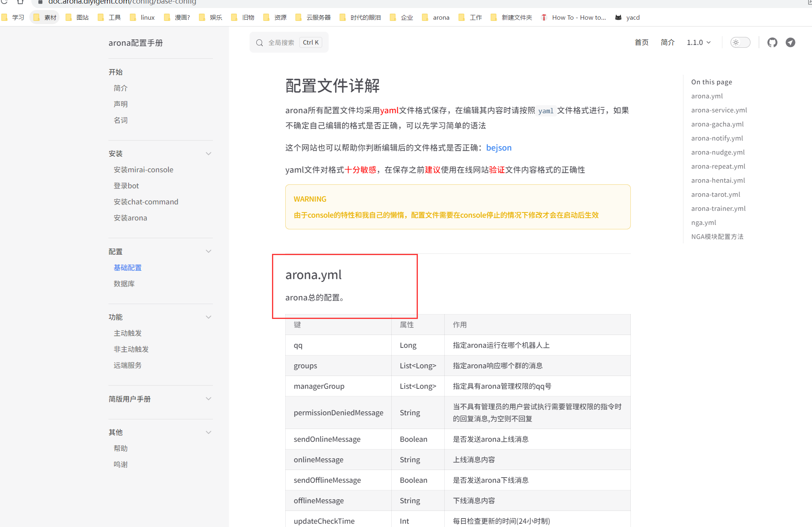Jump to arona-gacha.yml on this page
The width and height of the screenshot is (812, 527).
(x=717, y=124)
